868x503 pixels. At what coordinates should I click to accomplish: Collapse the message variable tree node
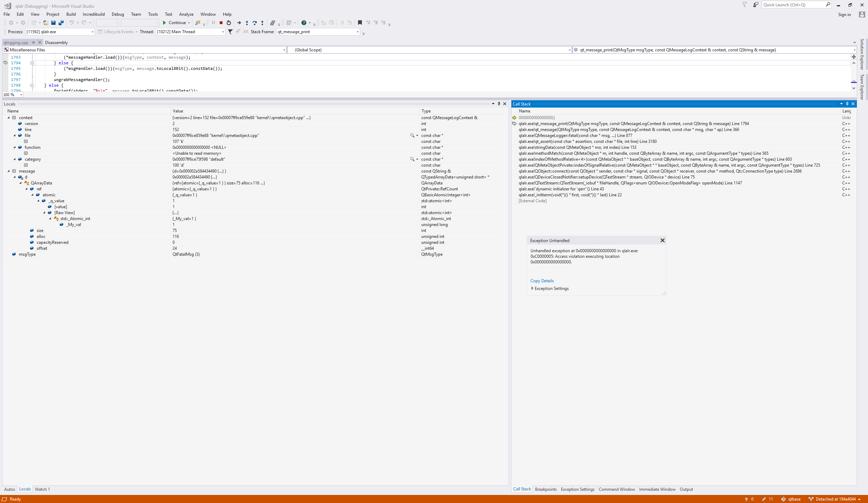tap(9, 171)
